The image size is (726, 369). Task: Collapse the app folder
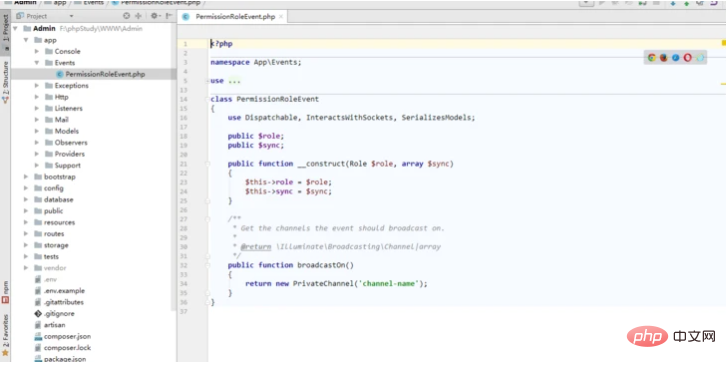coord(26,40)
